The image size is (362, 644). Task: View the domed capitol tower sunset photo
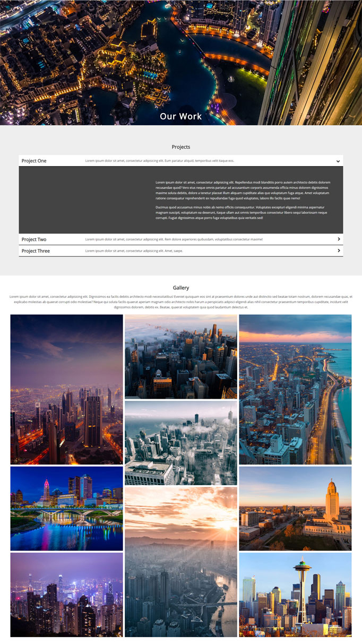[x=295, y=508]
